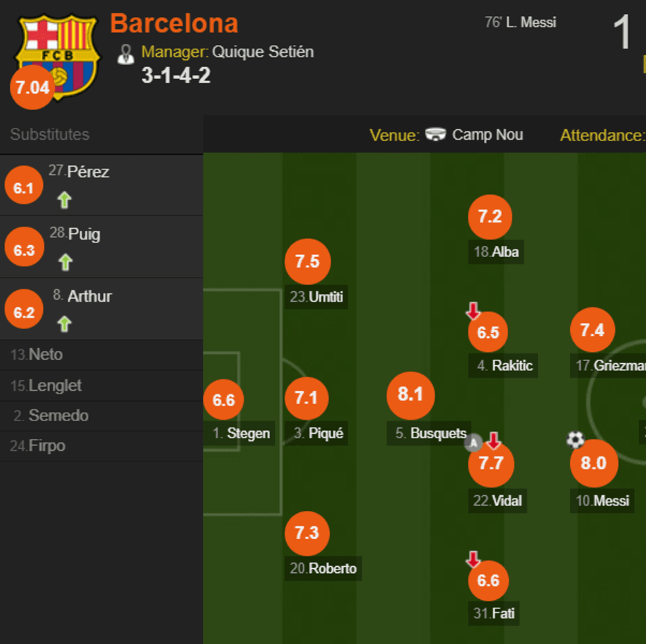
Task: Click the stadium icon beside Camp Nou
Action: [x=436, y=135]
